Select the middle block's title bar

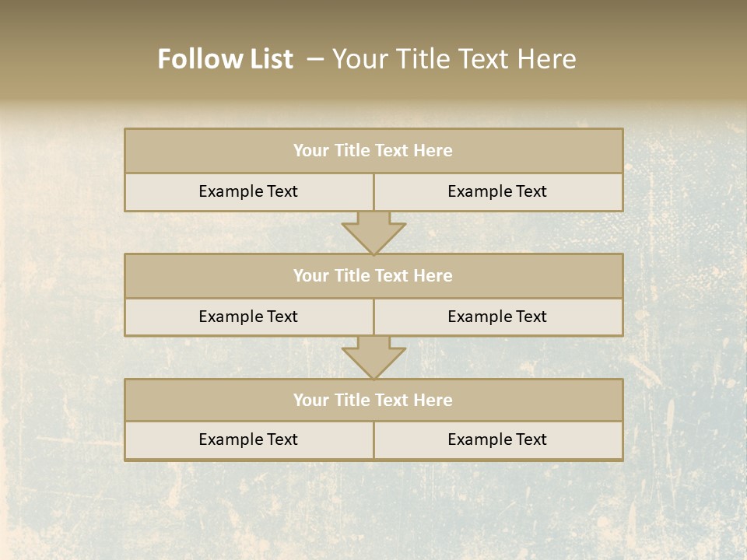pyautogui.click(x=373, y=276)
